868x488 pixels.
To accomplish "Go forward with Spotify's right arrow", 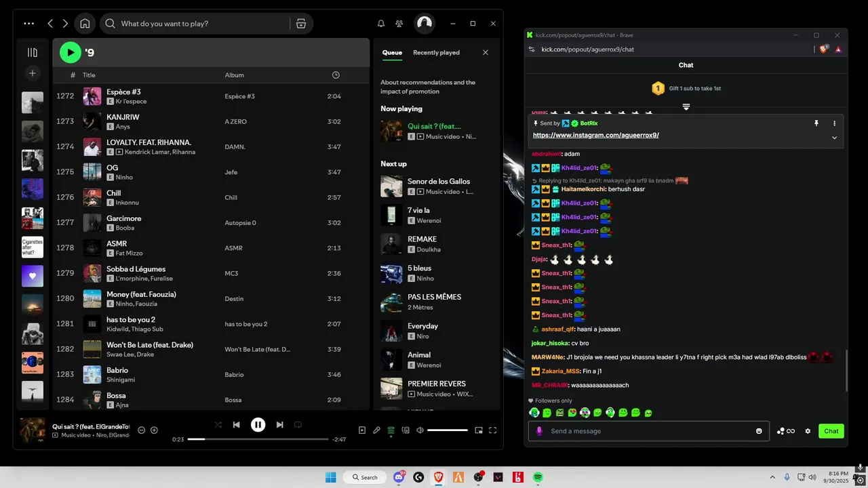I will click(65, 23).
